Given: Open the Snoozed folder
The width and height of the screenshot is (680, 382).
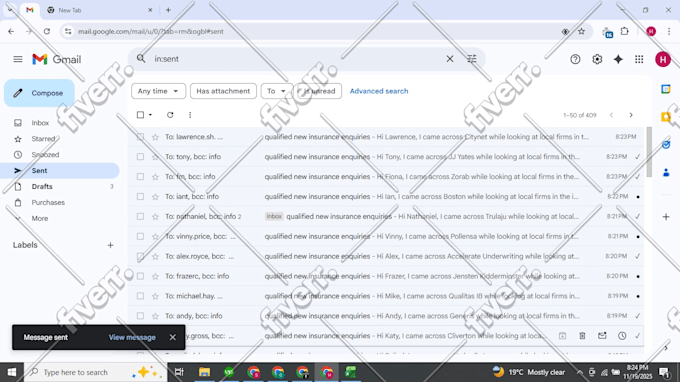Looking at the screenshot, I should [45, 155].
